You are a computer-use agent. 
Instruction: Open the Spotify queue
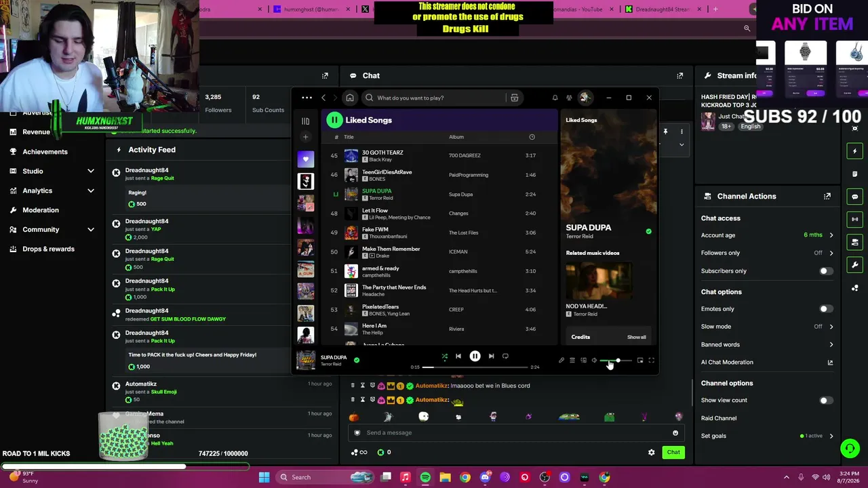(x=572, y=361)
